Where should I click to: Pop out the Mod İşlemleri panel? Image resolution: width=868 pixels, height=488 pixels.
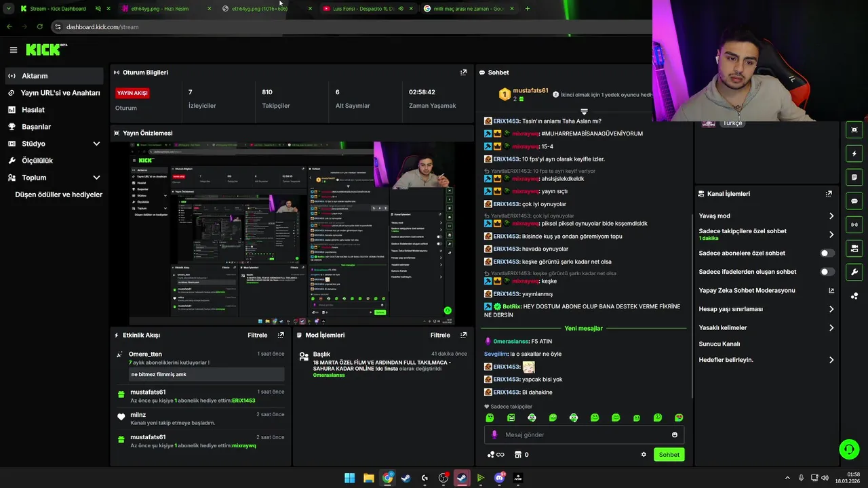[x=463, y=335]
